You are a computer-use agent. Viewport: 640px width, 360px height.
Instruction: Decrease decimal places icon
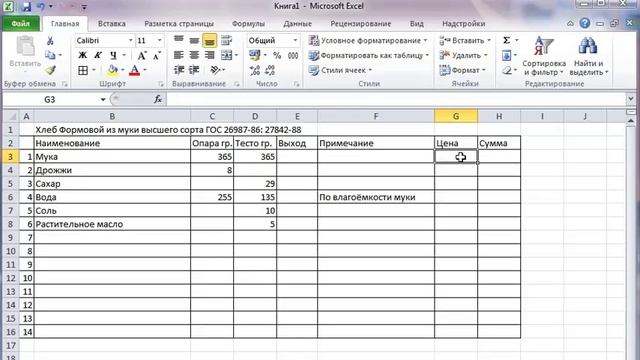270,70
